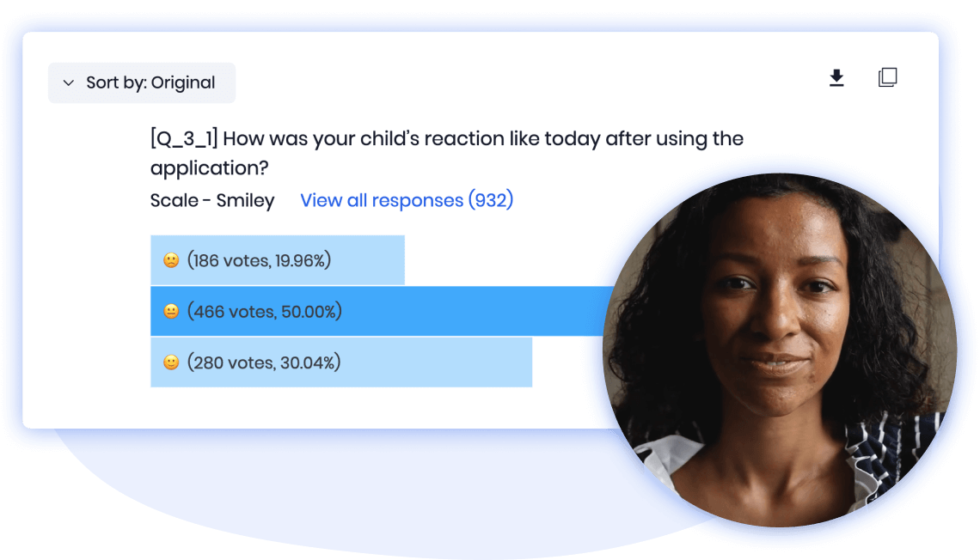Click the 19.96% vote label text
This screenshot has height=560, width=980.
coord(259,260)
